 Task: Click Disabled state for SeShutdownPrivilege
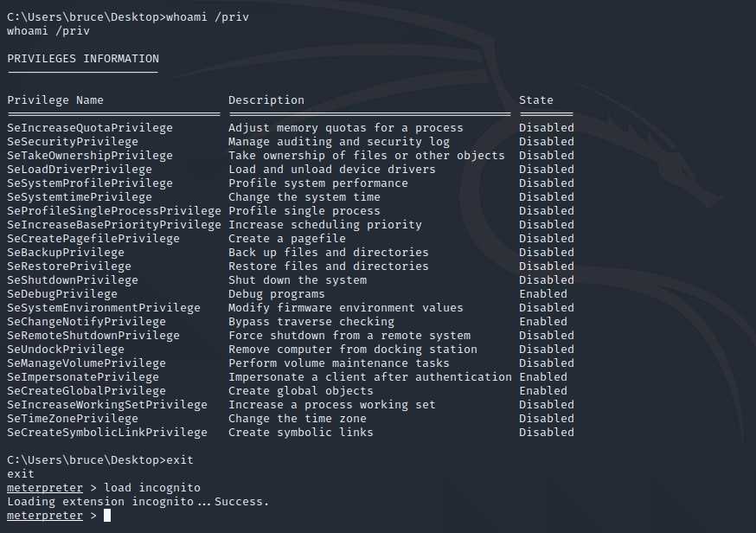coord(547,280)
